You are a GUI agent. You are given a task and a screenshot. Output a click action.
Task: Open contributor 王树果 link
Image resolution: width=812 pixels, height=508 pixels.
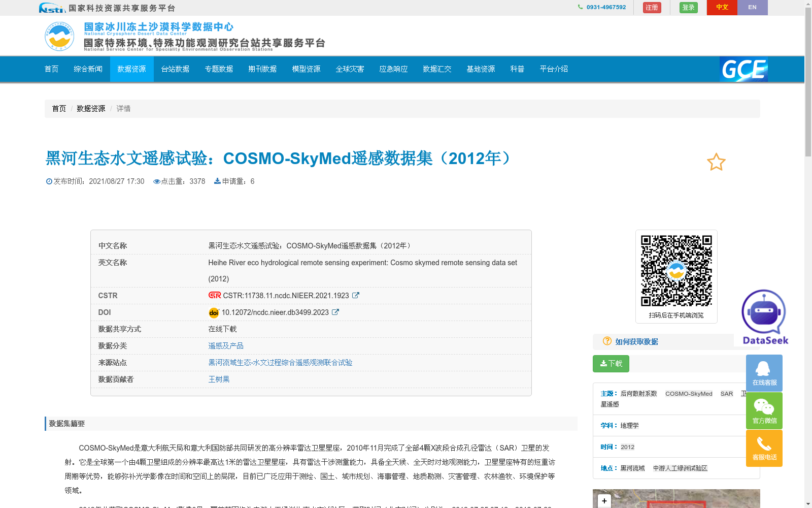[x=219, y=379]
